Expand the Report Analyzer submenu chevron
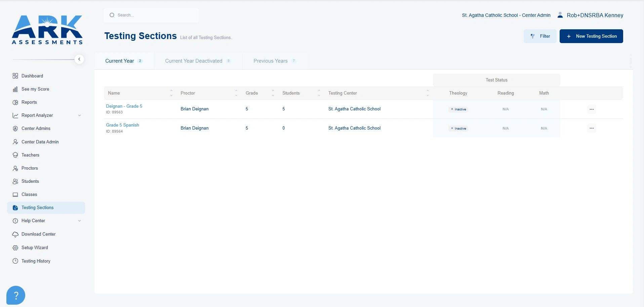 tap(79, 115)
